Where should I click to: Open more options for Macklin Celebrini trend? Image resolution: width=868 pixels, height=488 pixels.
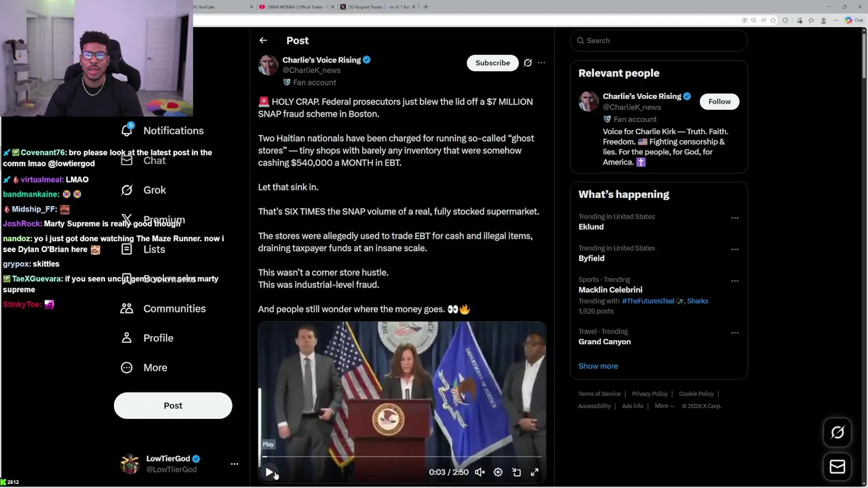[734, 281]
